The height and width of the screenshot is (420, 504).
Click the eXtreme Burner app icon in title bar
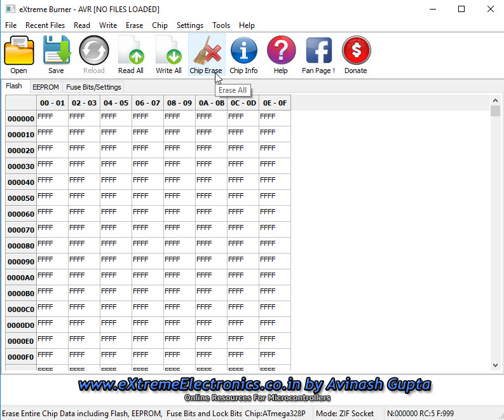10,9
